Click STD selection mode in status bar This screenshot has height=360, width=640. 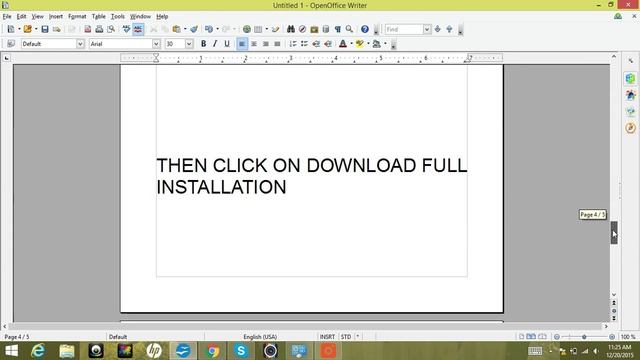click(x=346, y=337)
